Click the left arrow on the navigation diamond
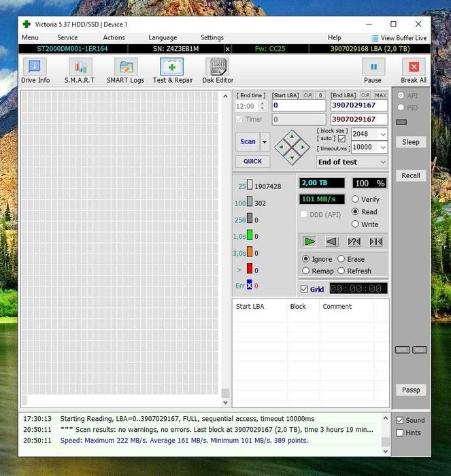 (x=281, y=148)
